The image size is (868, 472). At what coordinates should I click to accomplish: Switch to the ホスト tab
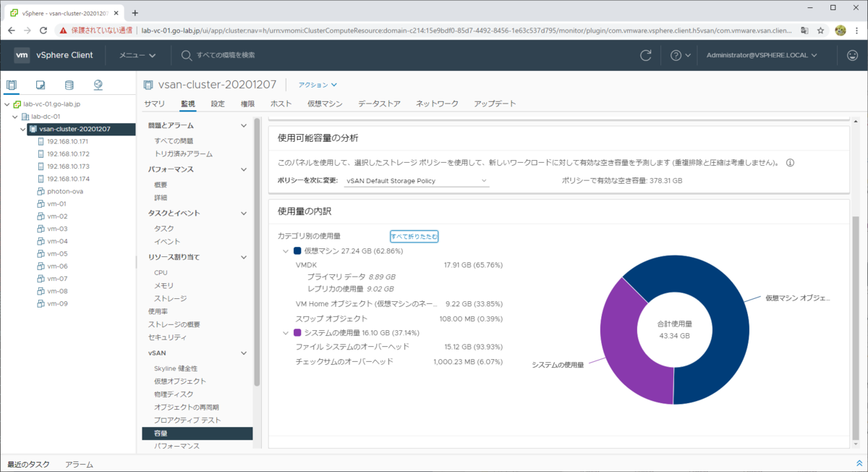281,104
